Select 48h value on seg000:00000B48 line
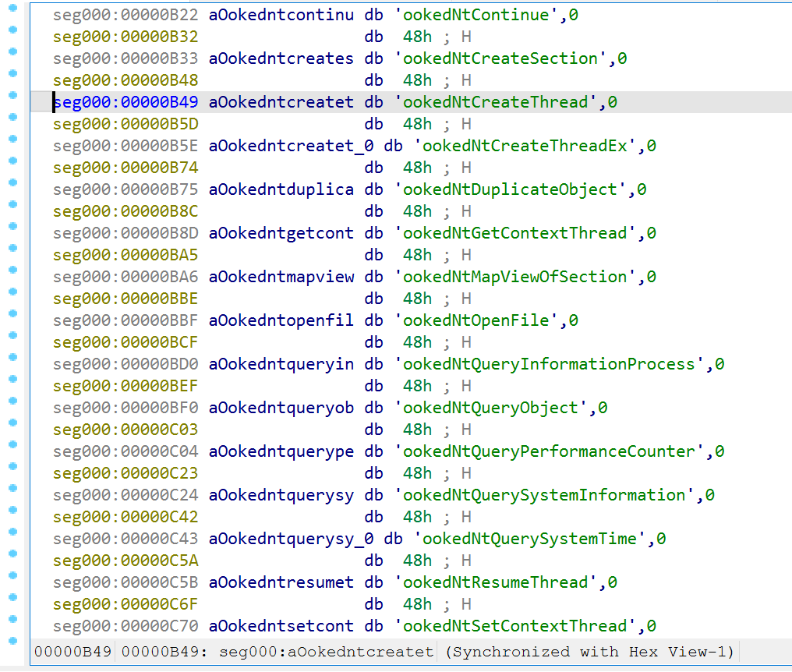792x672 pixels. pyautogui.click(x=417, y=80)
